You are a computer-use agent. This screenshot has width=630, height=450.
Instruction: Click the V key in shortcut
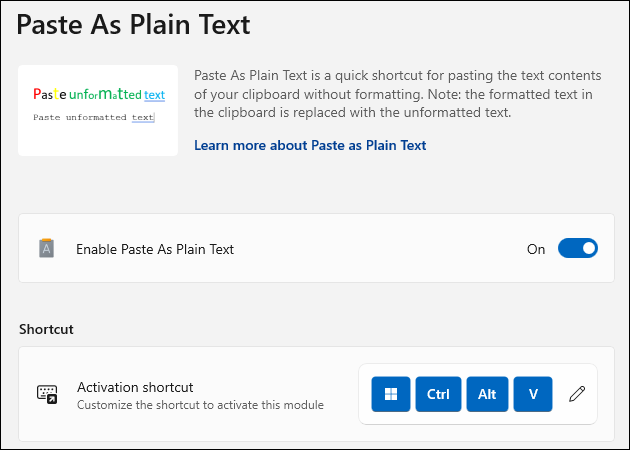pos(533,394)
